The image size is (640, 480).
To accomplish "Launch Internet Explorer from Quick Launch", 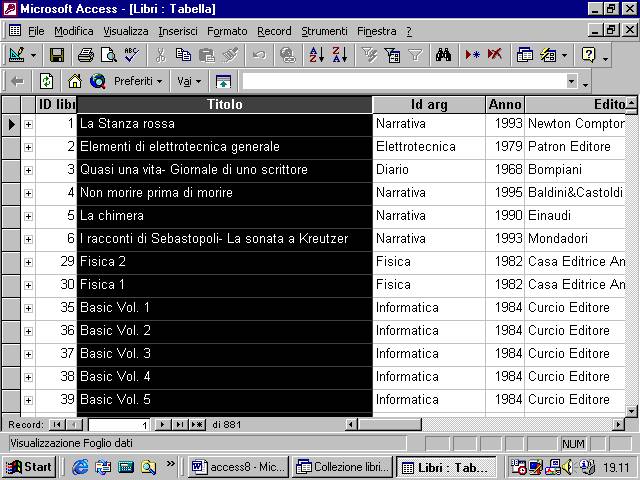I will point(80,467).
